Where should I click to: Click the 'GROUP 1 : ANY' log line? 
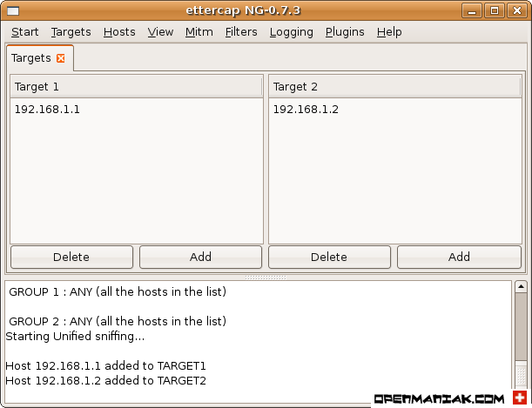[118, 291]
